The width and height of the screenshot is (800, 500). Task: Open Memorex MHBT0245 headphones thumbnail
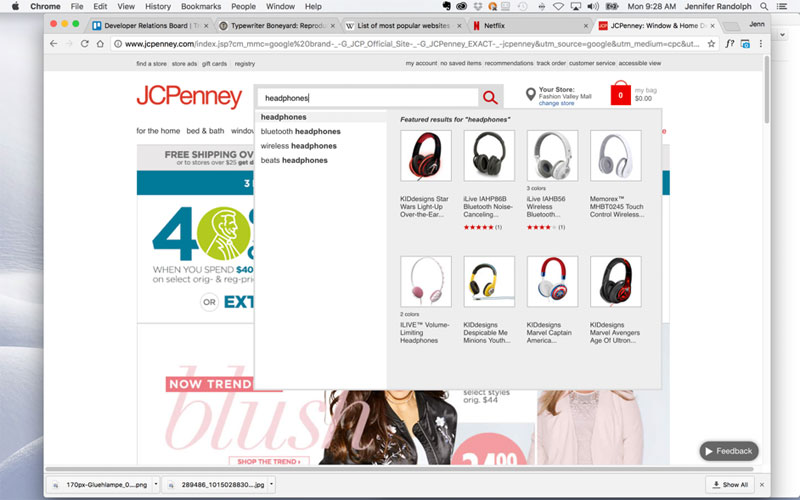[616, 156]
